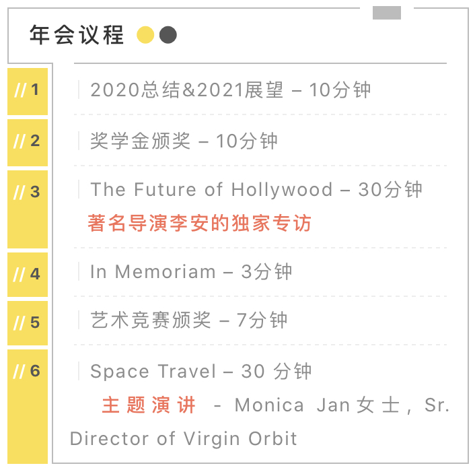Select the yellow number 5 marker

tap(28, 322)
